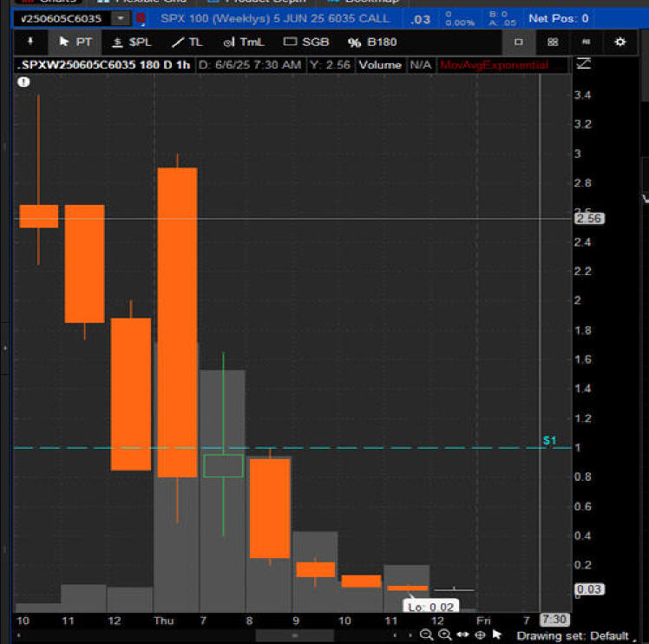Screen dimensions: 649x644
Task: Open chart settings gear icon
Action: point(619,42)
